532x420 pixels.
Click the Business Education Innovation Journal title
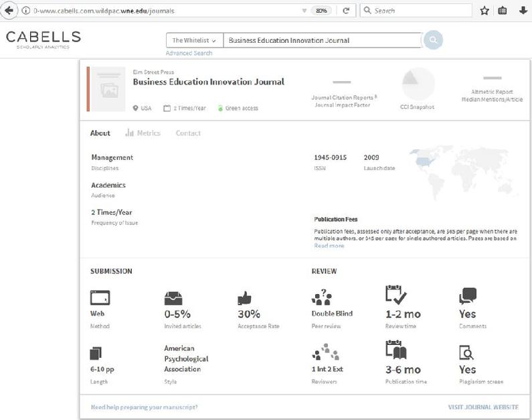click(208, 82)
